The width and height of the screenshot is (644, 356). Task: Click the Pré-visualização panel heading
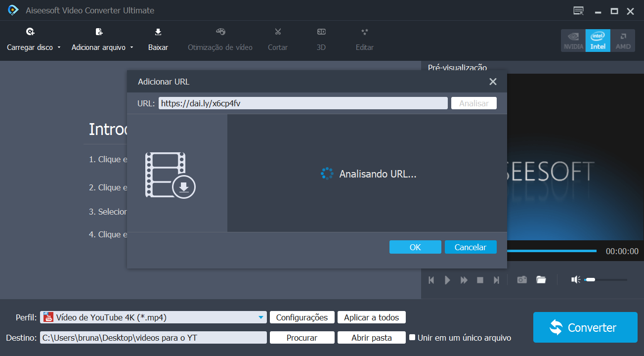pyautogui.click(x=457, y=68)
